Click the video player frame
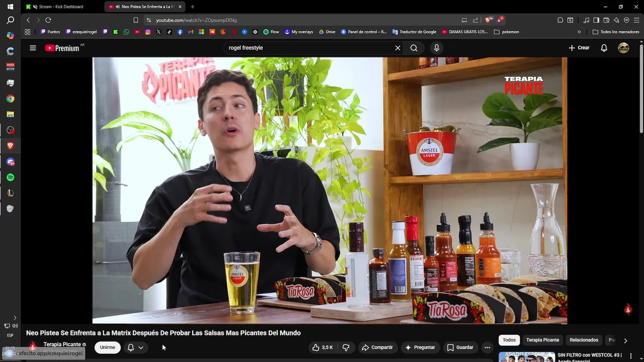644x362 pixels. pos(330,190)
